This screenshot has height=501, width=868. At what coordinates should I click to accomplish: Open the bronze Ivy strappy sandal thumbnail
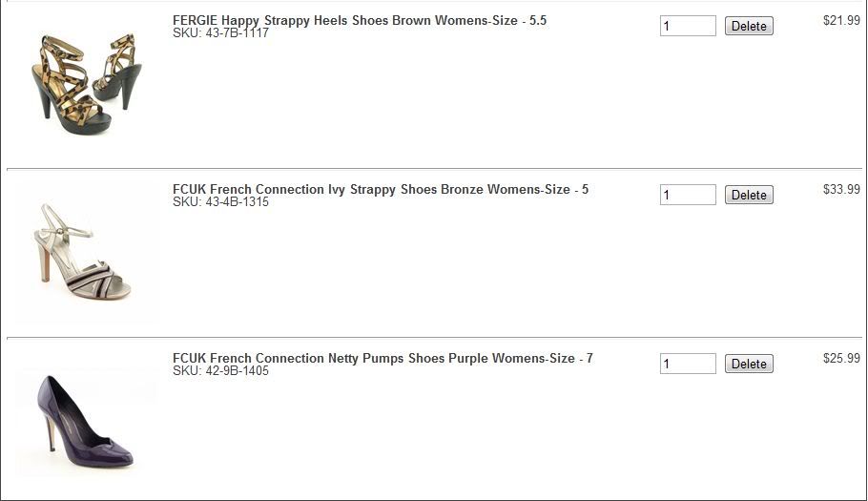(83, 252)
